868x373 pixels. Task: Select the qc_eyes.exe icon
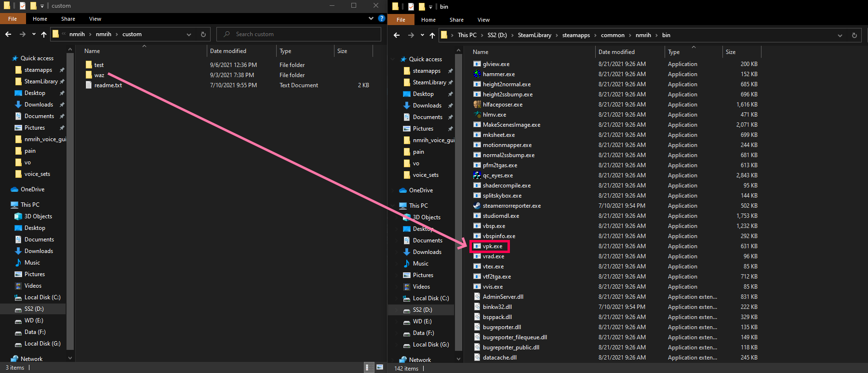(x=477, y=175)
